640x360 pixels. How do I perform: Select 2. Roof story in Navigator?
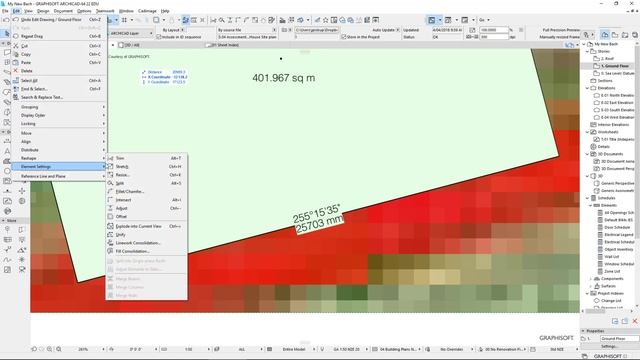[x=607, y=58]
